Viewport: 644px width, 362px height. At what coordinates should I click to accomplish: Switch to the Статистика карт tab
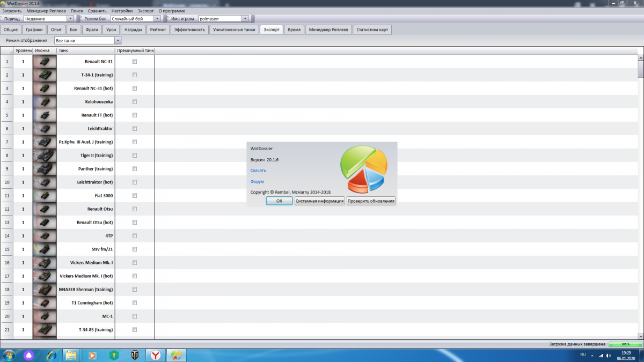point(372,29)
